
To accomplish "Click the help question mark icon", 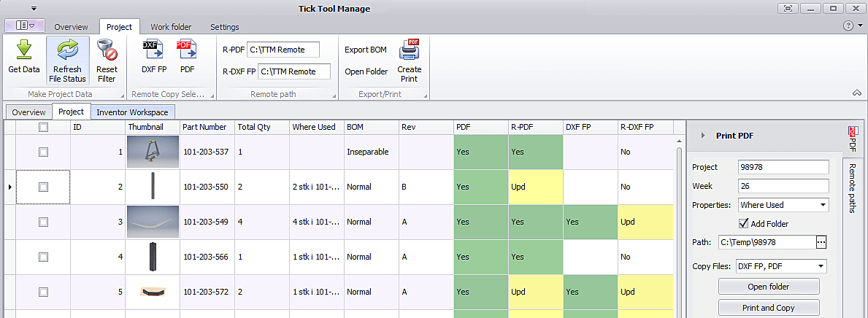I will click(848, 26).
